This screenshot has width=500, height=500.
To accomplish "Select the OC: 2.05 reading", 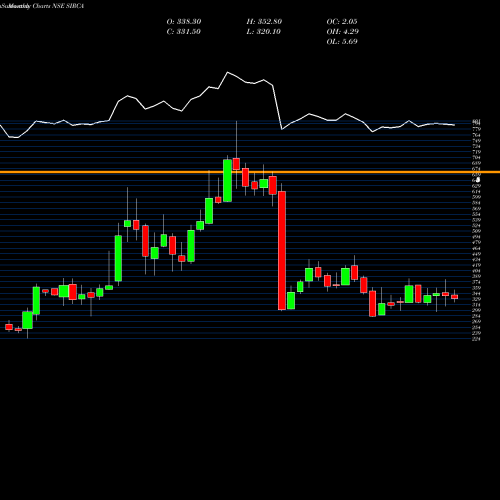I will pyautogui.click(x=342, y=22).
